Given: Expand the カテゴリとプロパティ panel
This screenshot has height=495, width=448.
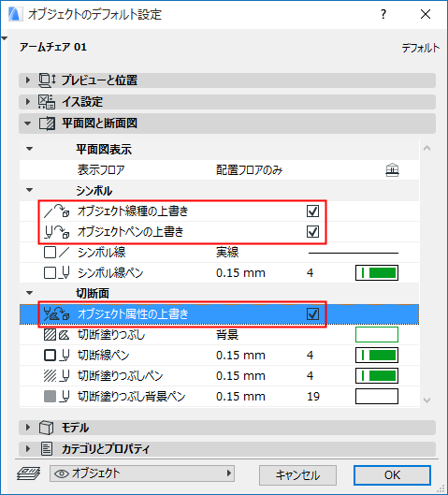Looking at the screenshot, I should point(28,448).
